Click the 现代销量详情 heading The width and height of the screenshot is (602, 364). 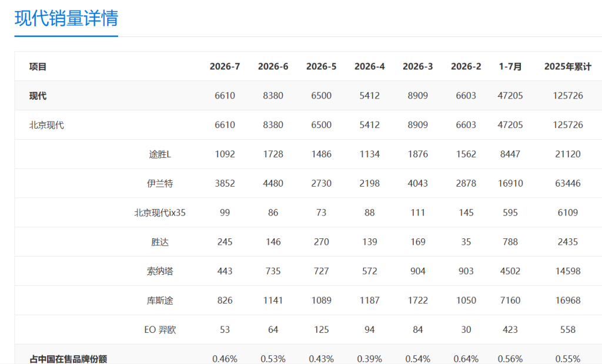click(x=66, y=18)
